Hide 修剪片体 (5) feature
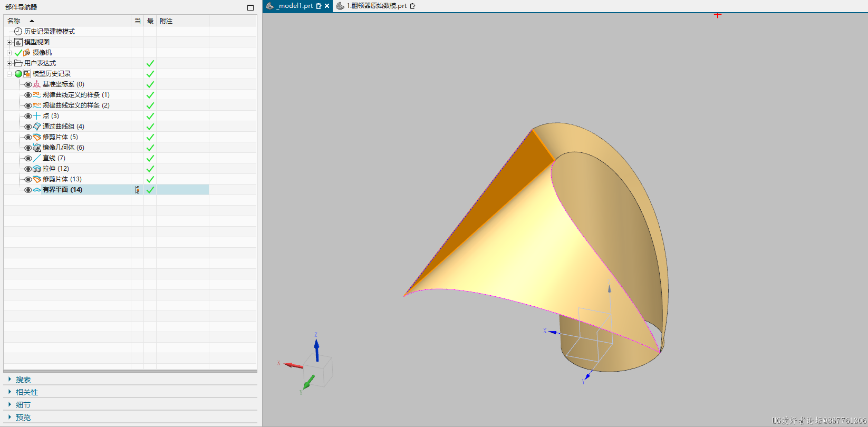Image resolution: width=868 pixels, height=427 pixels. 28,137
